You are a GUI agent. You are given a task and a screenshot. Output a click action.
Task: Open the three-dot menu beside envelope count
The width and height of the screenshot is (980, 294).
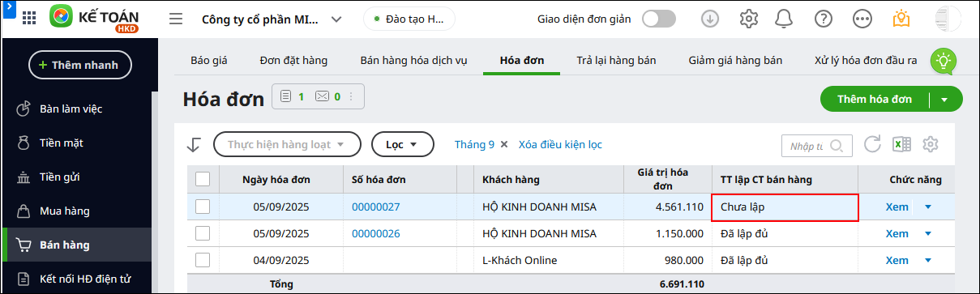click(x=351, y=96)
